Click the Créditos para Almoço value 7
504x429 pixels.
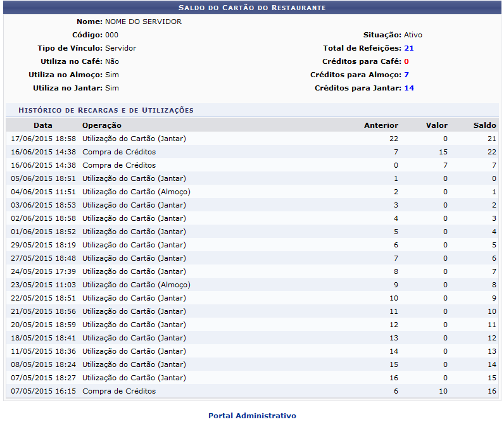point(406,75)
